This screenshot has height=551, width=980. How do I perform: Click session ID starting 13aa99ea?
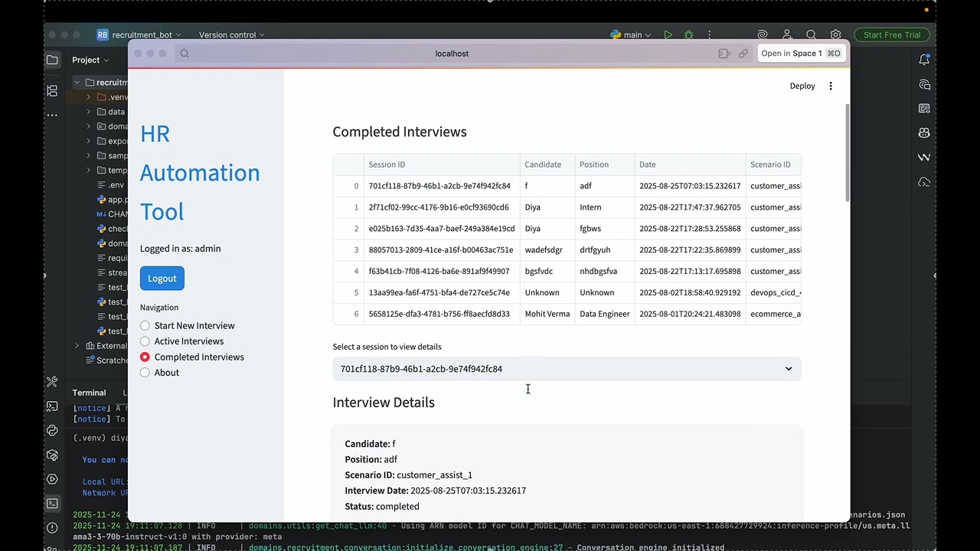pyautogui.click(x=442, y=292)
